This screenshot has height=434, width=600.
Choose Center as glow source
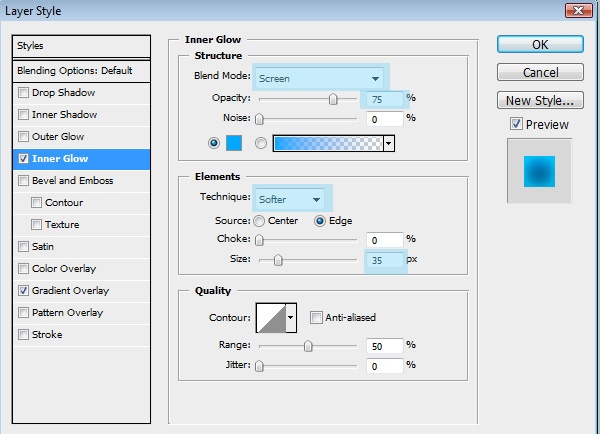(x=259, y=221)
